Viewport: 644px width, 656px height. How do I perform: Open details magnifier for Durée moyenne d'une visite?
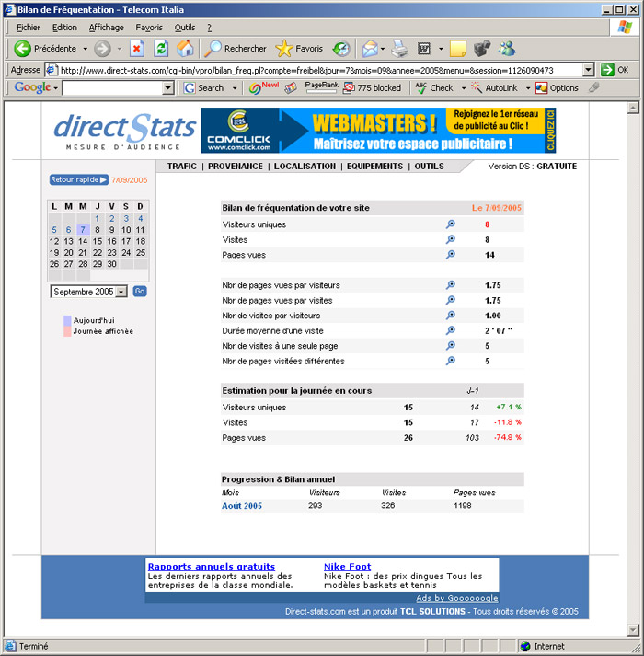[x=451, y=330]
